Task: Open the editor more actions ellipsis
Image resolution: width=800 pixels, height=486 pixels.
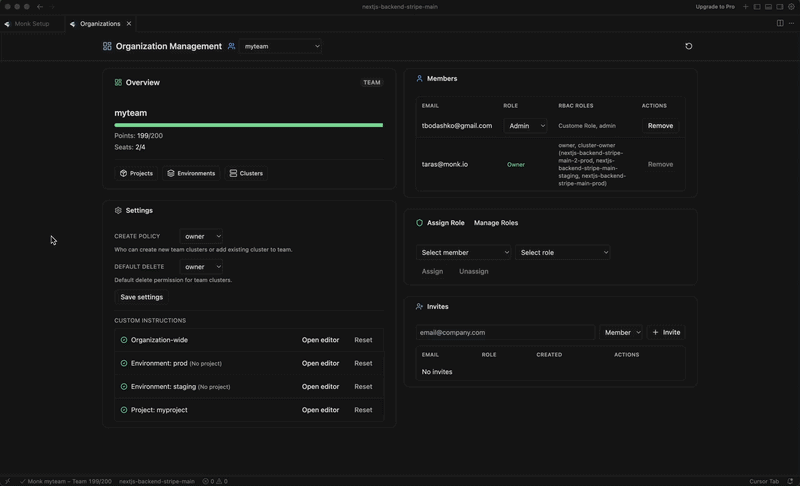Action: [791, 23]
